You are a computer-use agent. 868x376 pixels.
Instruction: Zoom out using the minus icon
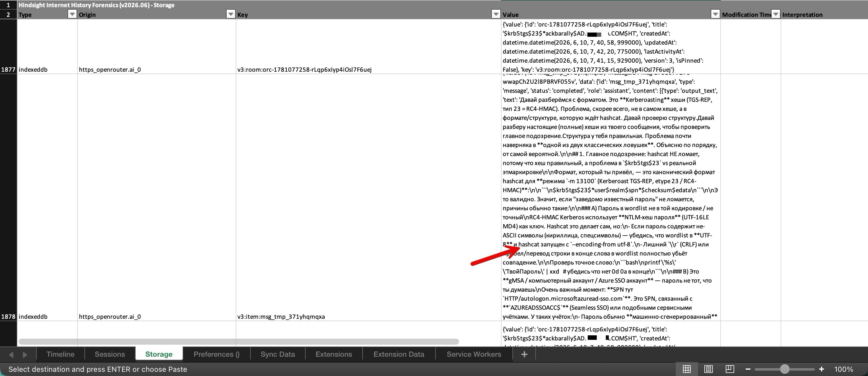point(748,369)
